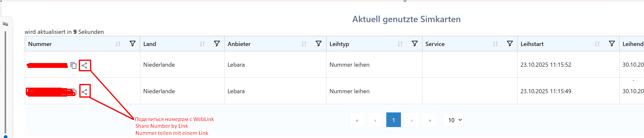Sort table by Anbieter column
This screenshot has width=644, height=138.
click(304, 44)
